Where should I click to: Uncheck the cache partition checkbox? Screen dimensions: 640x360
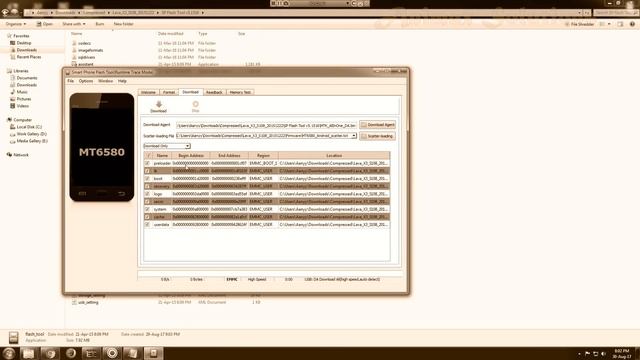pos(147,217)
